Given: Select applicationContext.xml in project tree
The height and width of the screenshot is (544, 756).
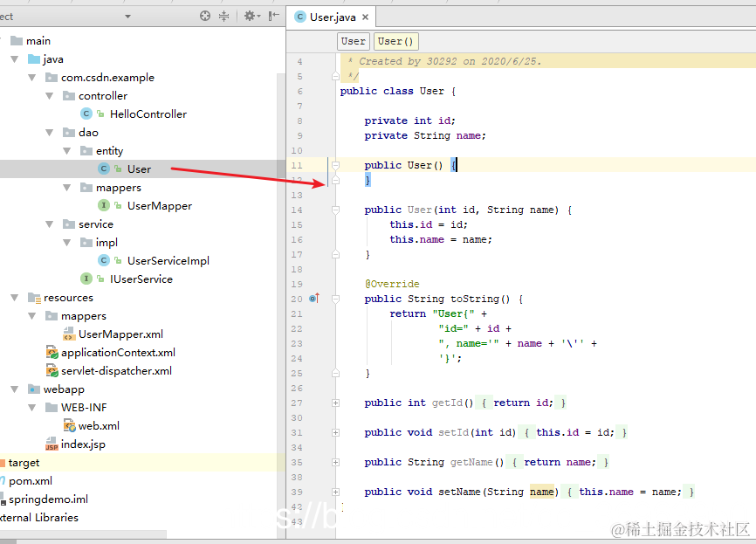Looking at the screenshot, I should tap(118, 353).
